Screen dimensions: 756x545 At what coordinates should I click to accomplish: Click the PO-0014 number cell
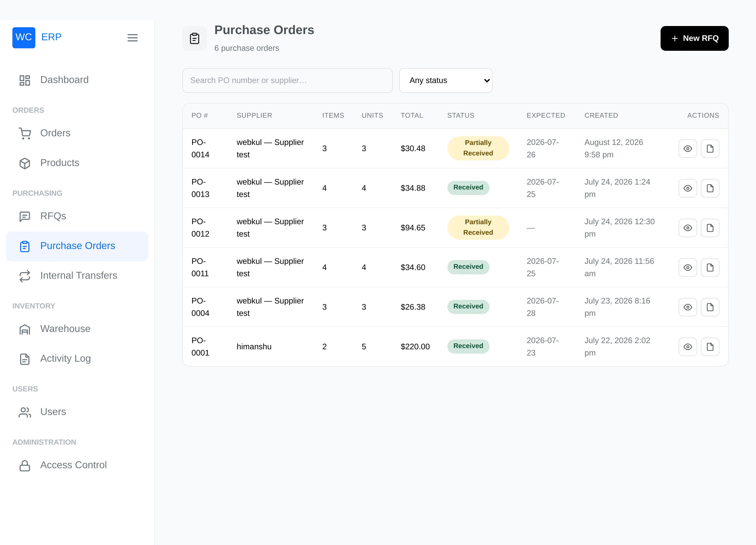pyautogui.click(x=200, y=149)
